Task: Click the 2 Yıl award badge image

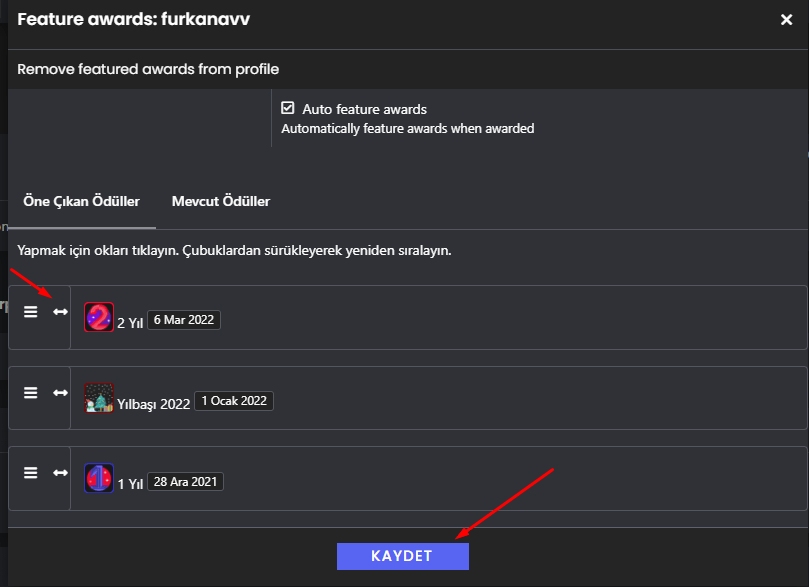Action: click(99, 317)
